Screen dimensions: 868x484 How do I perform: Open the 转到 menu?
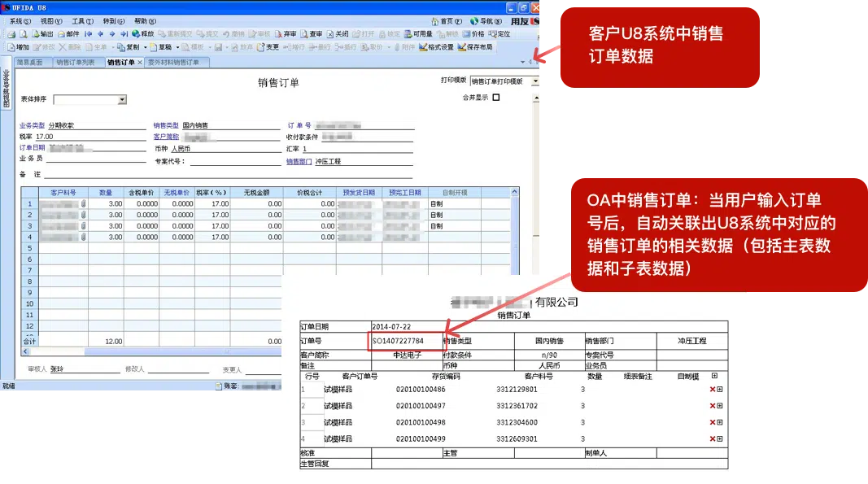tap(113, 22)
